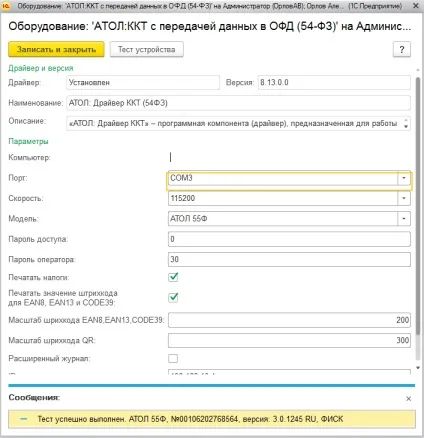
Task: Uncheck Печатать значение штрихкода checkbox
Action: pyautogui.click(x=173, y=297)
